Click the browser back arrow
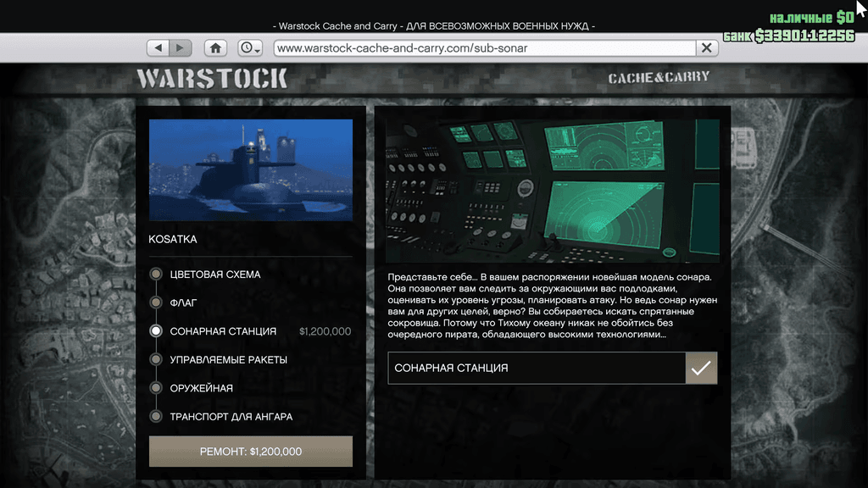868x488 pixels. (159, 48)
